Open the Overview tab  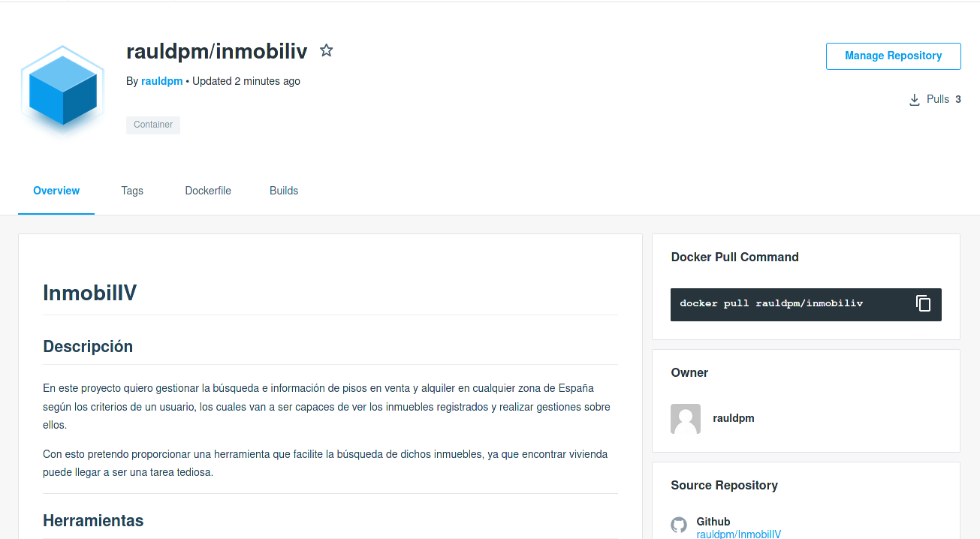coord(56,191)
